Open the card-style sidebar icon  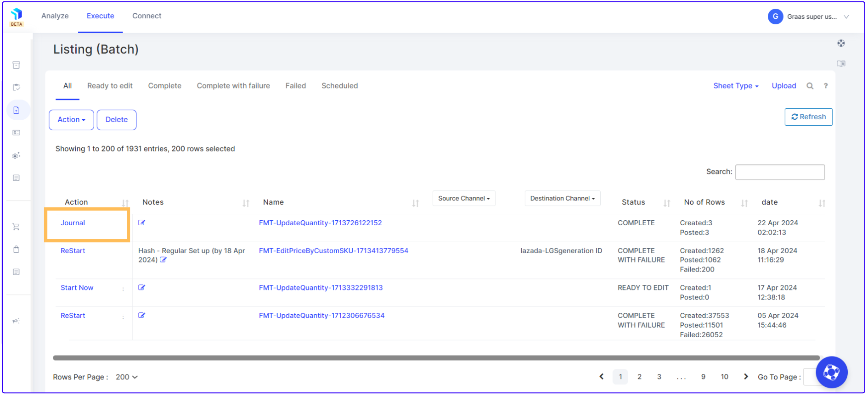(x=16, y=133)
